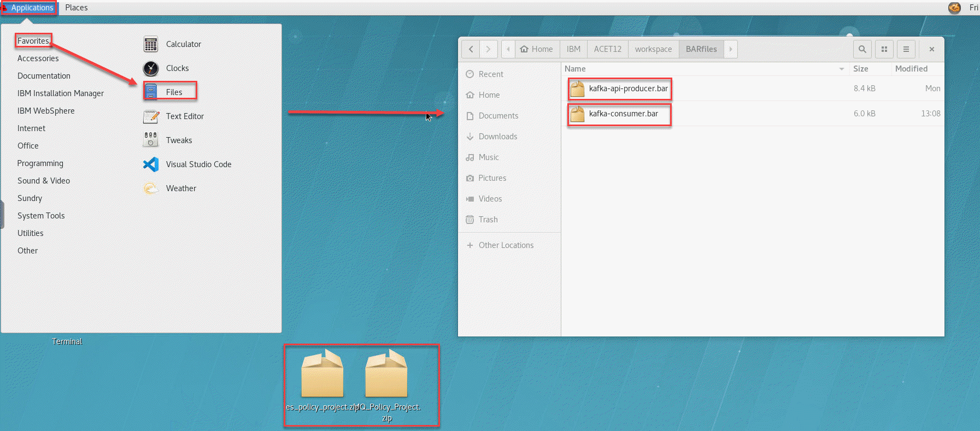This screenshot has width=980, height=431.
Task: Open the Tweaks application
Action: (x=179, y=140)
